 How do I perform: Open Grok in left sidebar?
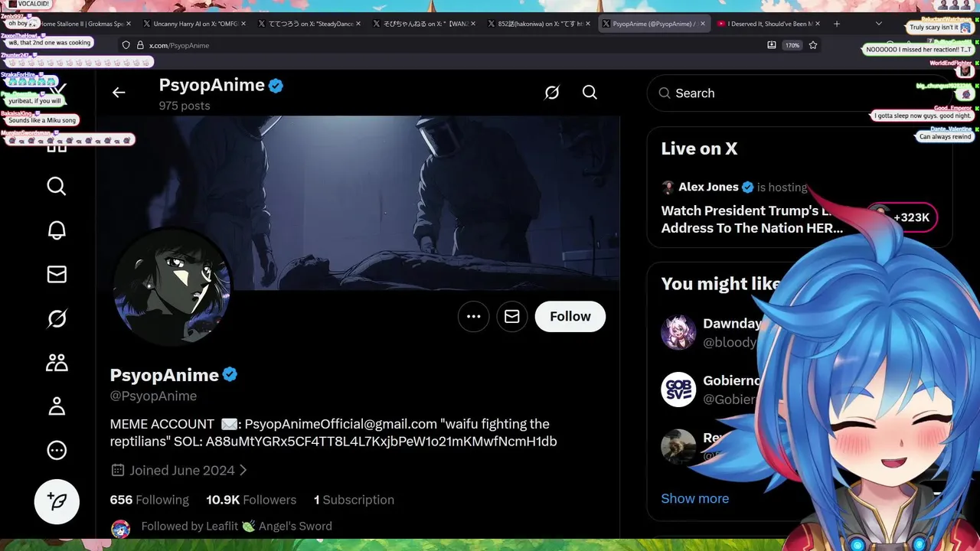57,318
